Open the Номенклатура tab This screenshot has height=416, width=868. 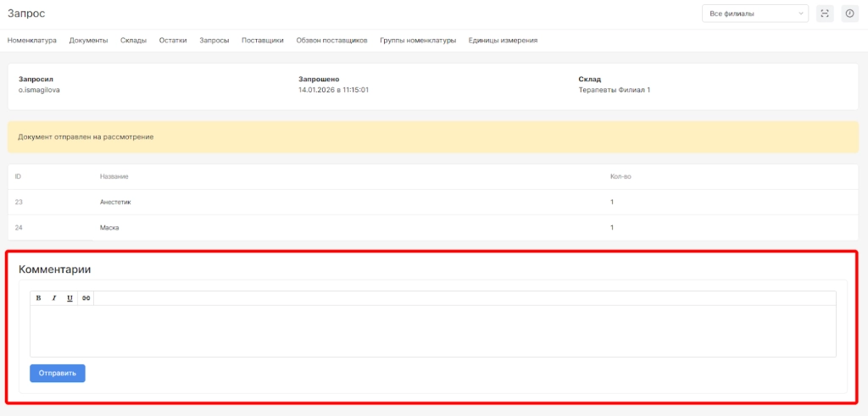pyautogui.click(x=32, y=40)
